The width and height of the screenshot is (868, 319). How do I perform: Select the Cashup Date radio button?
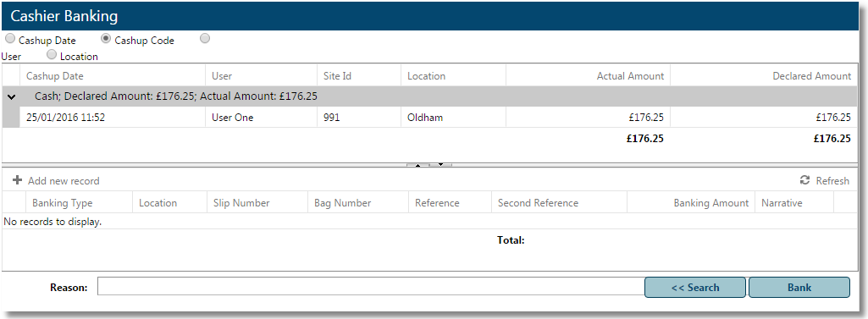coord(10,39)
